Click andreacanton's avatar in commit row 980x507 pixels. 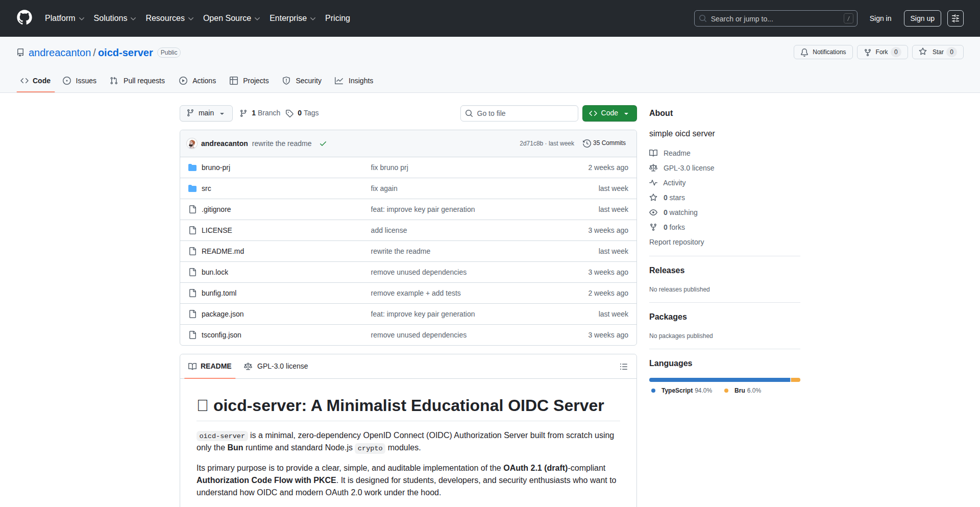pos(192,143)
